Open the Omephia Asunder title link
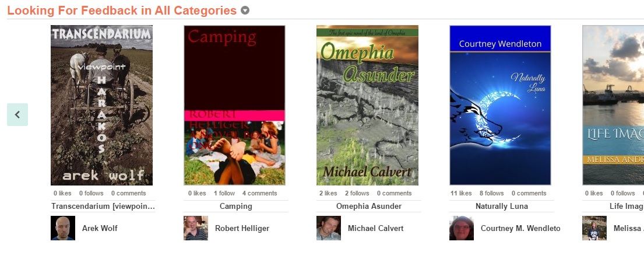 369,206
